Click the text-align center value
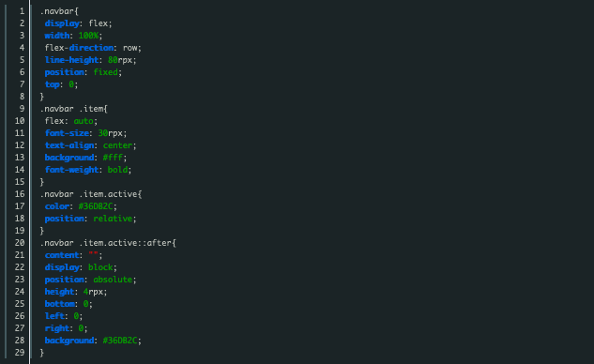 pyautogui.click(x=118, y=145)
